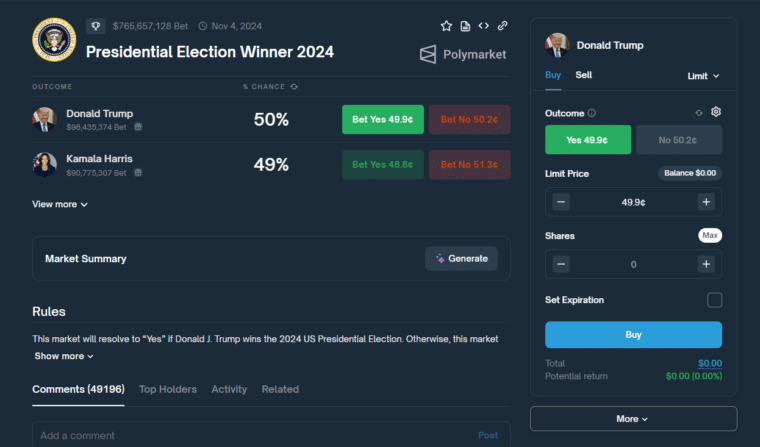Switch to the Sell tab
The height and width of the screenshot is (447, 760).
pos(584,75)
